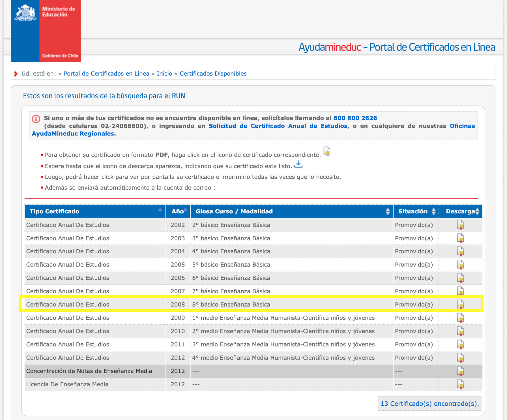Click certificate icon for 2006 row

click(460, 278)
